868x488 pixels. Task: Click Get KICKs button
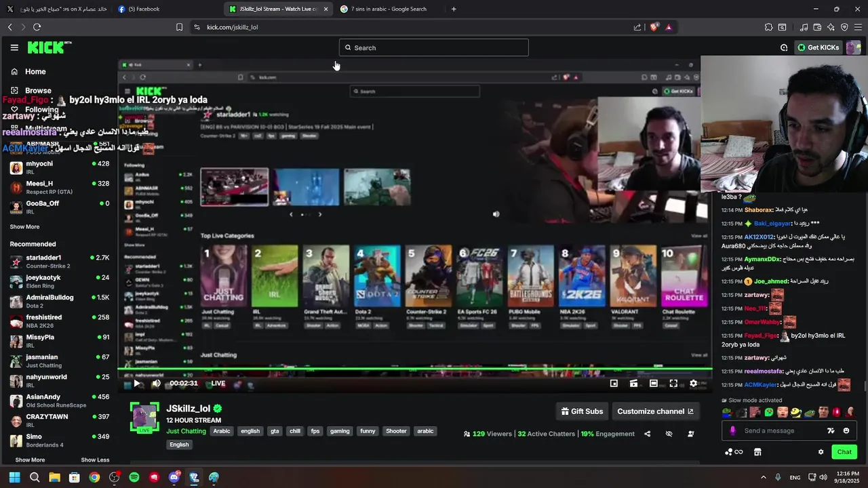pos(818,47)
